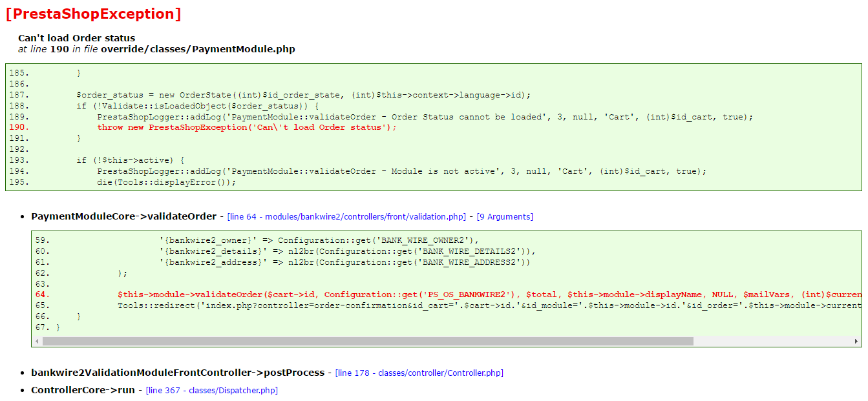
Task: Click bankwire2ValidationModuleFrontController->postProcess entry
Action: point(178,373)
